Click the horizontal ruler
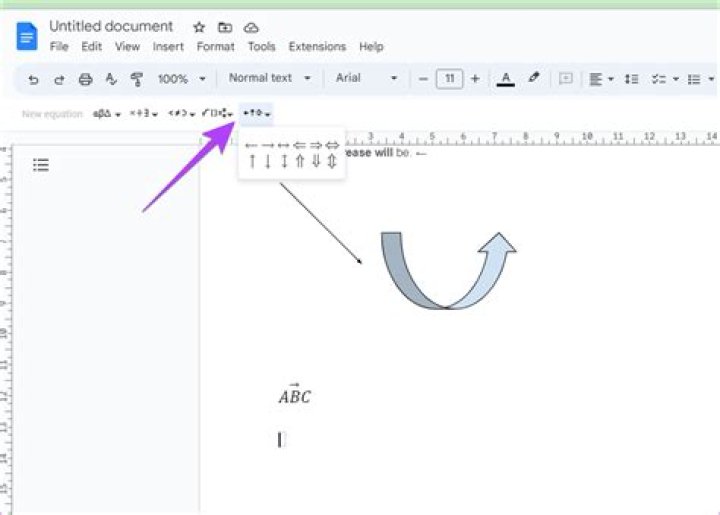 point(459,137)
